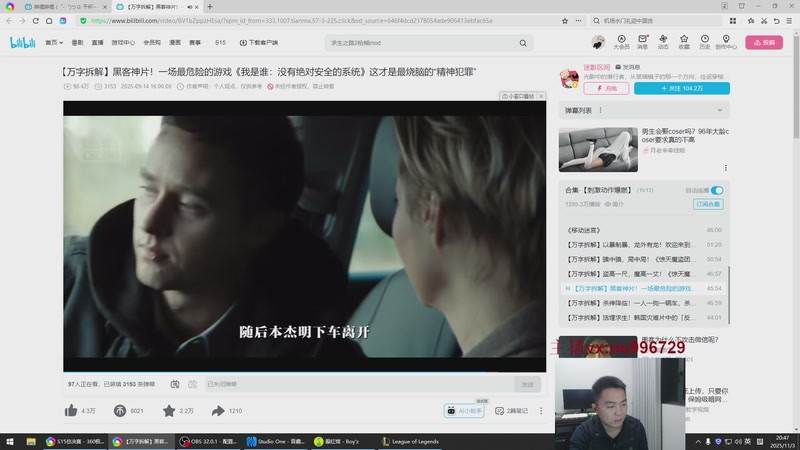Image resolution: width=800 pixels, height=450 pixels.
Task: Open the 大会员 membership icon
Action: point(621,42)
